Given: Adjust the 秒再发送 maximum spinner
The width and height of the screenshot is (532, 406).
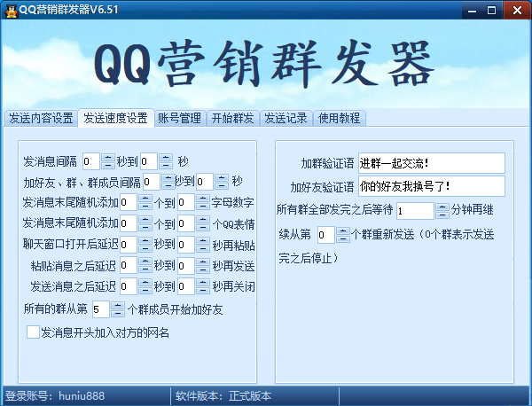Looking at the screenshot, I should pyautogui.click(x=203, y=265).
